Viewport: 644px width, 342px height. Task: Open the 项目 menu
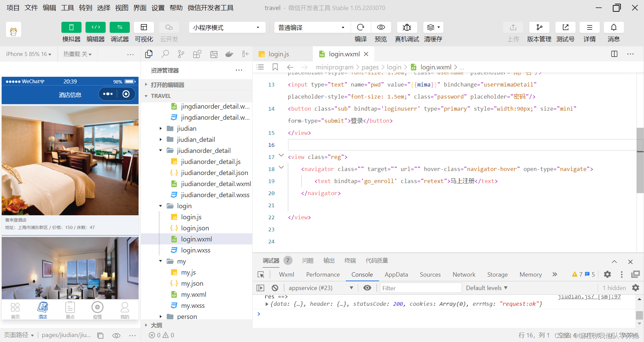pyautogui.click(x=13, y=8)
